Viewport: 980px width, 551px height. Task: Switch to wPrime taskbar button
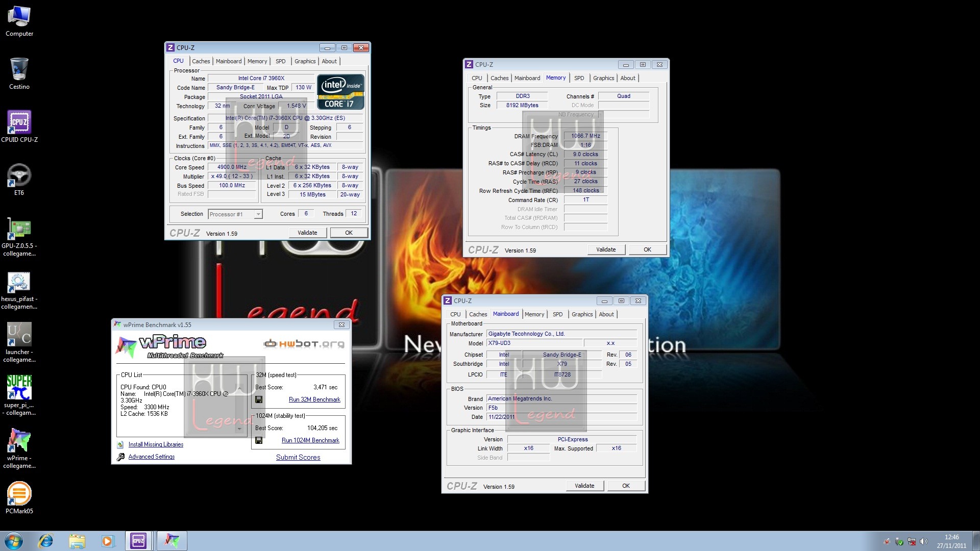(x=171, y=541)
